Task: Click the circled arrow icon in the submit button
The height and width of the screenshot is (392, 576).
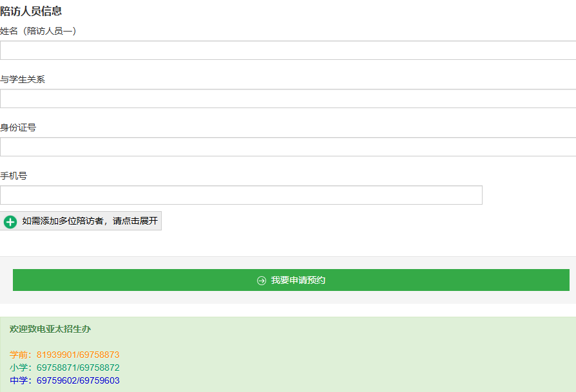Action: (x=262, y=281)
